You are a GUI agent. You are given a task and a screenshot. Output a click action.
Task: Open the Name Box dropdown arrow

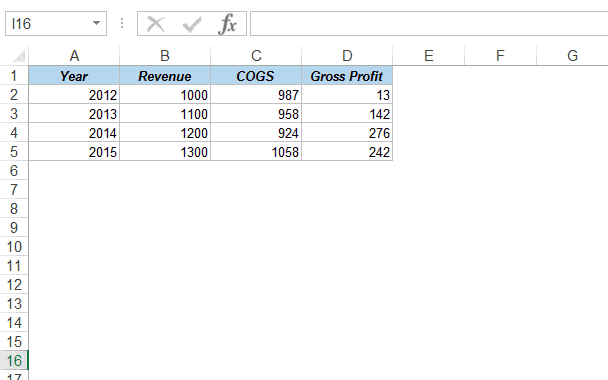[96, 23]
